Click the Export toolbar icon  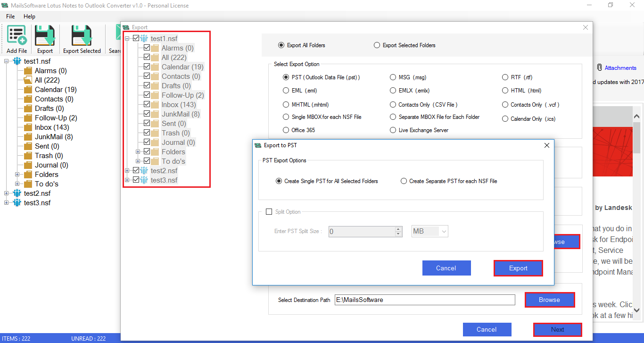pyautogui.click(x=45, y=36)
